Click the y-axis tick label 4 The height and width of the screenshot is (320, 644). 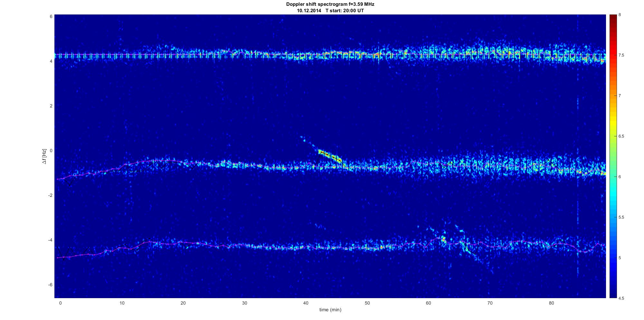[x=51, y=61]
